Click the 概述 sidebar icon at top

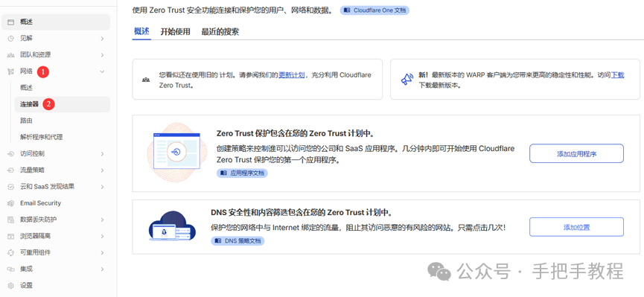pos(11,22)
